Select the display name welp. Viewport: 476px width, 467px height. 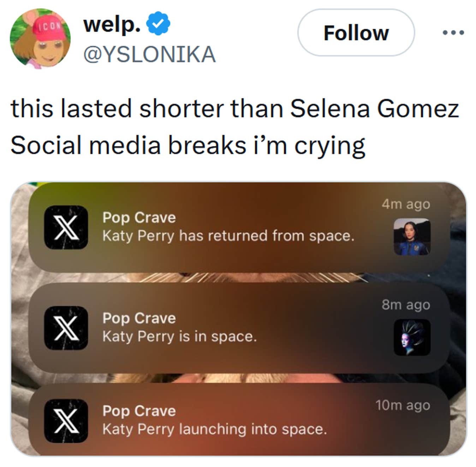point(111,23)
